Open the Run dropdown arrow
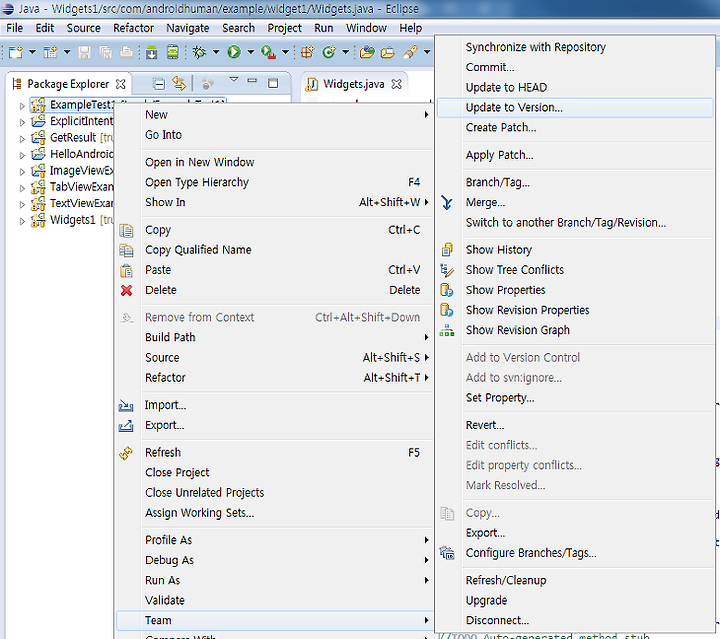720x639 pixels. pyautogui.click(x=251, y=52)
